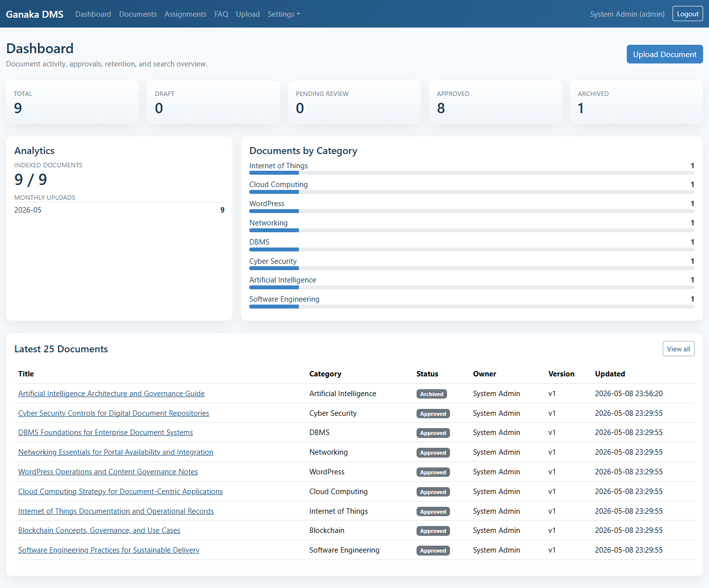Viewport: 709px width, 588px height.
Task: Click the Approved badge in Blockchain row
Action: [433, 531]
